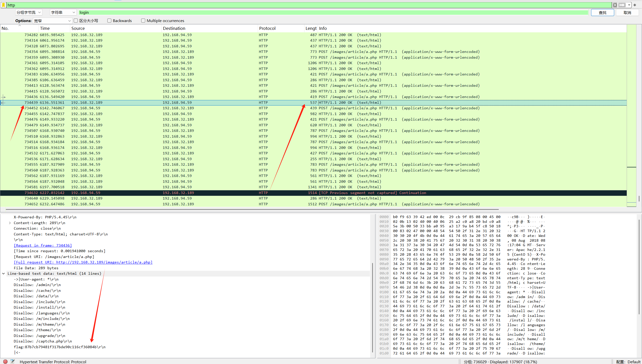Open the filter history dropdown arrow
This screenshot has width=642, height=364.
tap(629, 5)
